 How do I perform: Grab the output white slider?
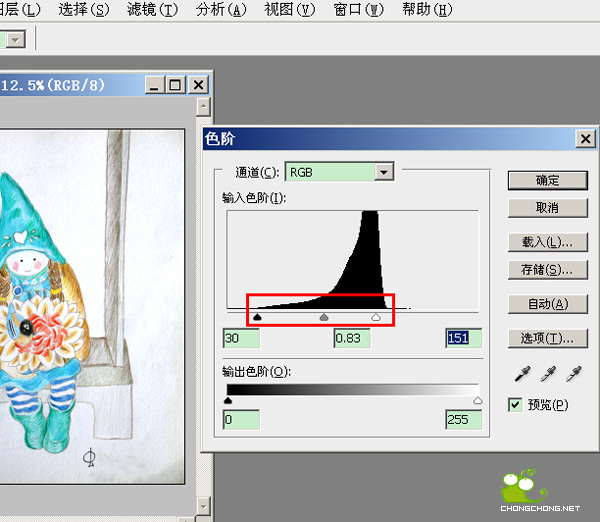(478, 401)
